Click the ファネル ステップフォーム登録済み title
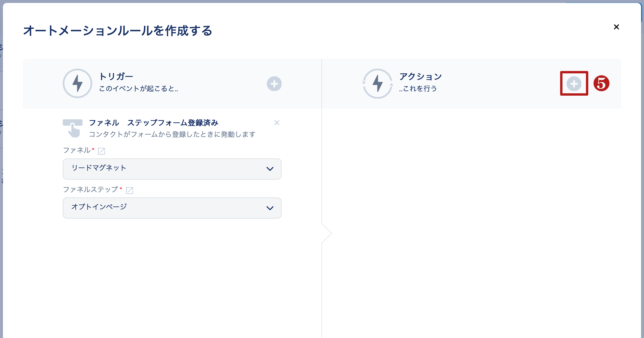644x338 pixels. 153,123
